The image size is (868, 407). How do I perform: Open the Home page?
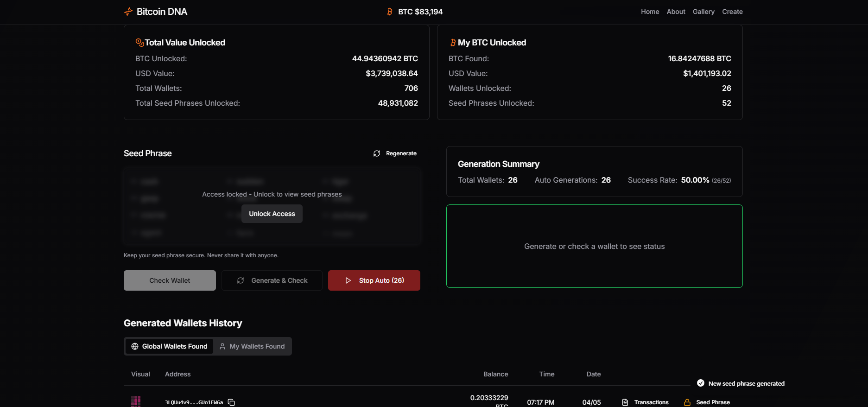point(650,12)
